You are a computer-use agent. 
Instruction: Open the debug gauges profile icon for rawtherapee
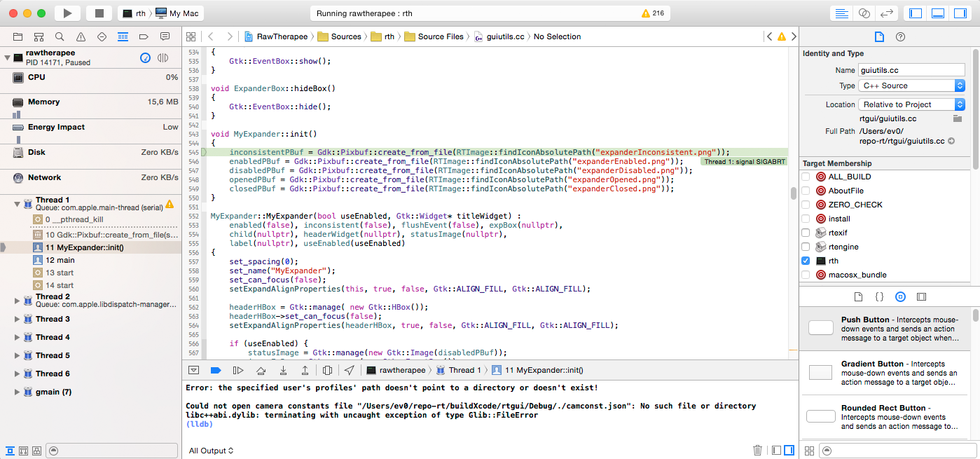(145, 57)
